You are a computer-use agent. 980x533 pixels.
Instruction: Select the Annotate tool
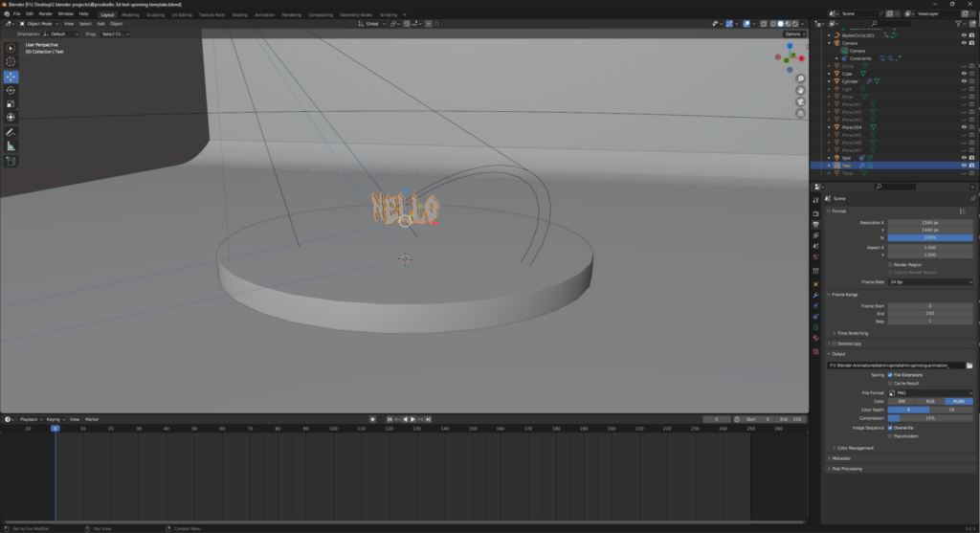point(11,132)
